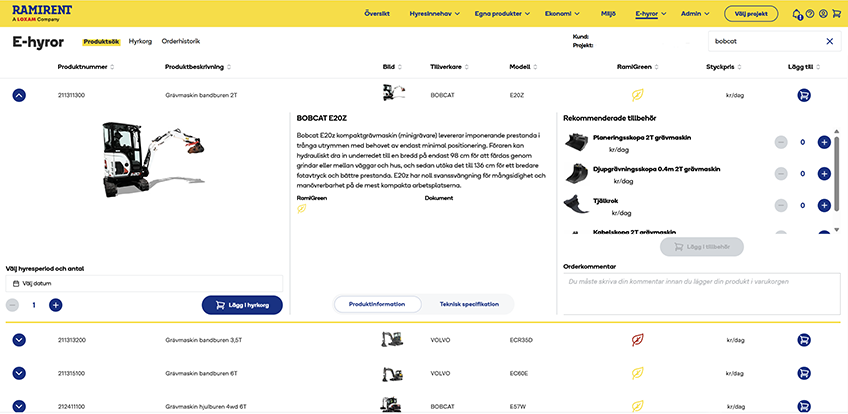Expand the Grävmaskin bandburen 3,5T row

pos(19,340)
